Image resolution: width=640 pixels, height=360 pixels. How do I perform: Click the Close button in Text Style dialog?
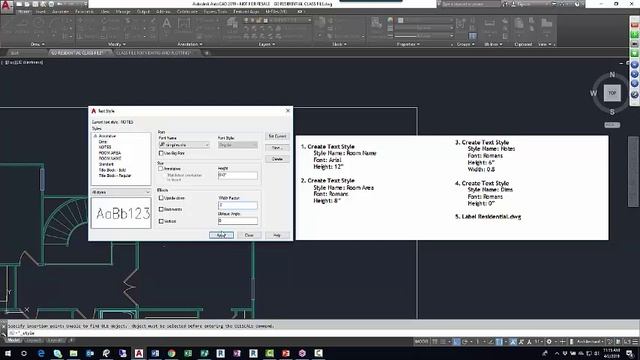pyautogui.click(x=249, y=235)
